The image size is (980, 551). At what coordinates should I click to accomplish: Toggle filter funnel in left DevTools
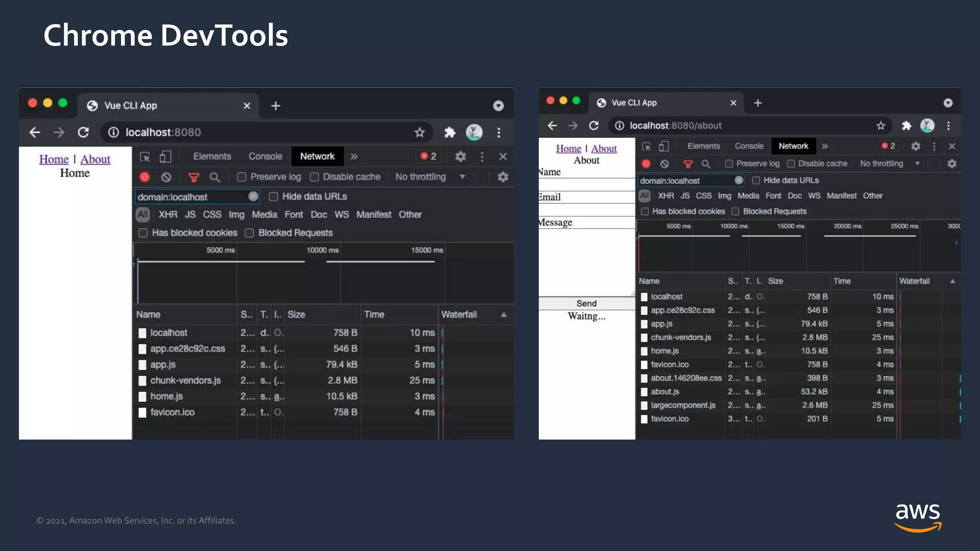194,177
